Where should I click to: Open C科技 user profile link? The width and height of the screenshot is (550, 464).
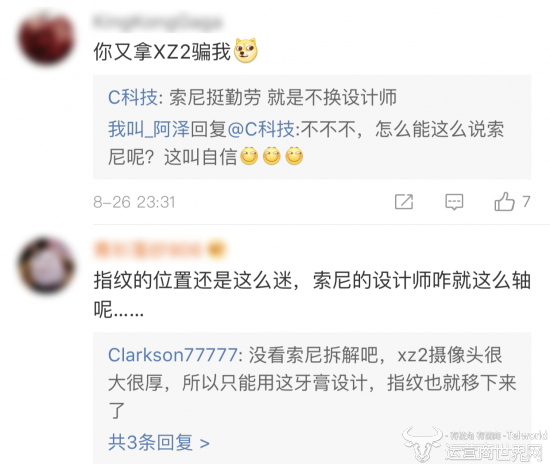coord(133,97)
